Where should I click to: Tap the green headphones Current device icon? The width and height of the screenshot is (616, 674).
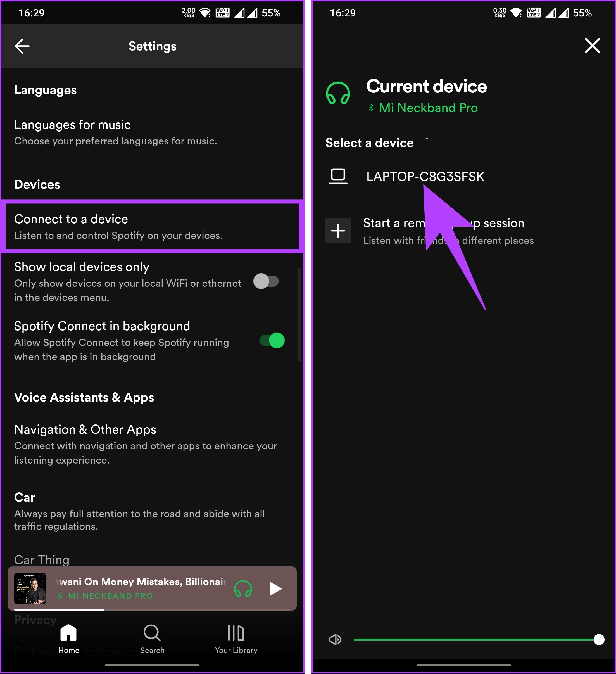coord(338,93)
